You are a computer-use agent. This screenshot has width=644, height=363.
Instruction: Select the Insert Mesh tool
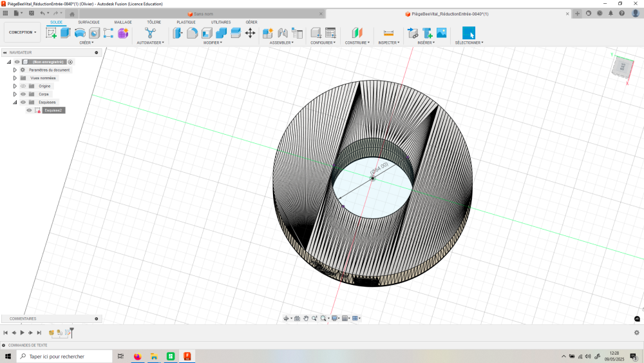coord(427,33)
